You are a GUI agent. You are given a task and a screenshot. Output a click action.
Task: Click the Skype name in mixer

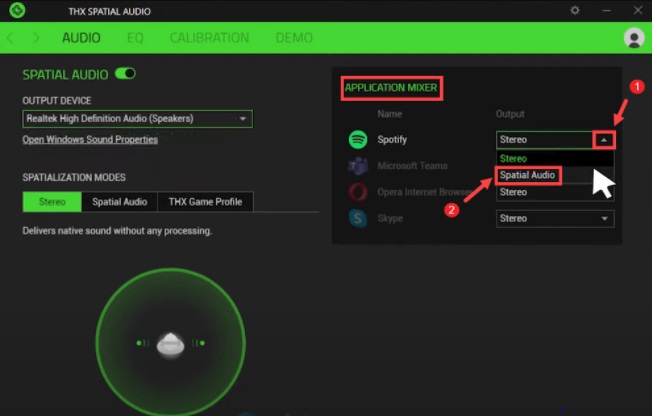coord(390,218)
